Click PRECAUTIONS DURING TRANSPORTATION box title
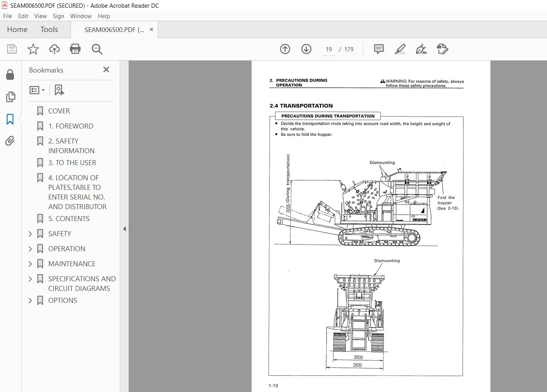This screenshot has width=547, height=392. [x=328, y=116]
